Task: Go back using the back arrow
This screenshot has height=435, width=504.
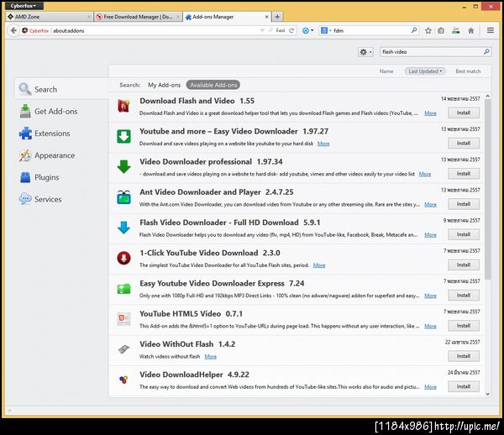Action: coord(13,30)
